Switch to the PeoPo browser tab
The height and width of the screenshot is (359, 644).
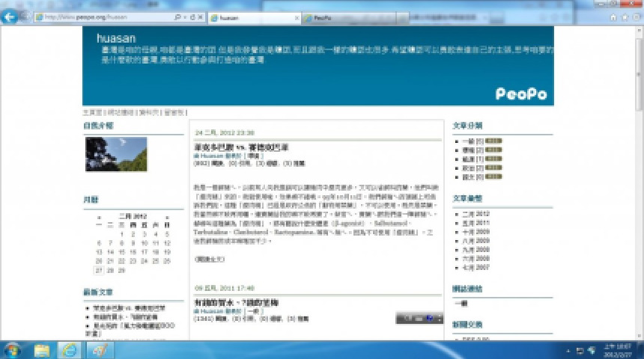tap(322, 16)
